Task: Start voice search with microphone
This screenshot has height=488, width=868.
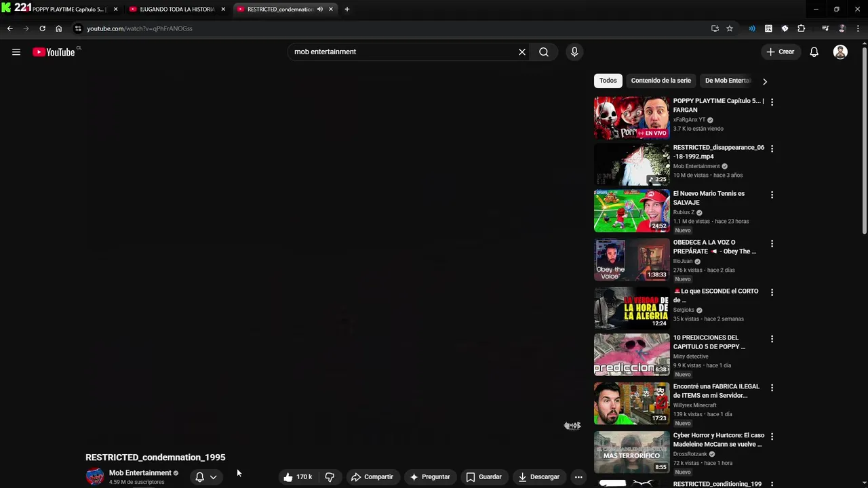Action: [x=574, y=52]
